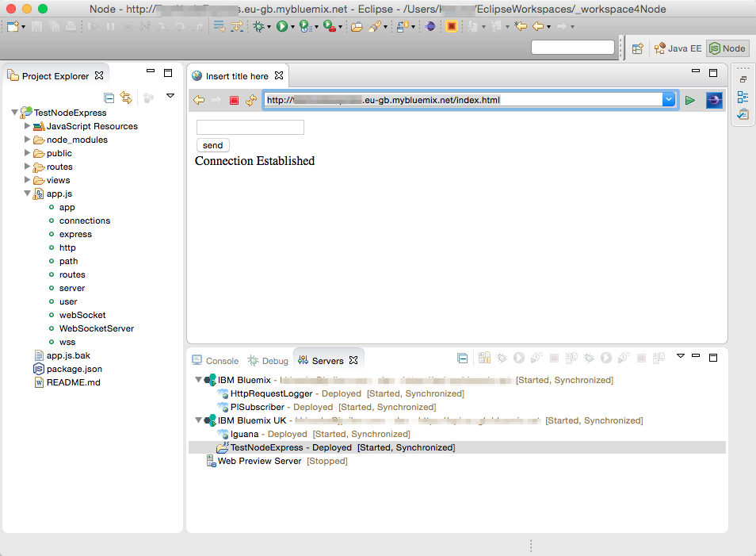Collapse all in Servers view toolbar

(462, 359)
